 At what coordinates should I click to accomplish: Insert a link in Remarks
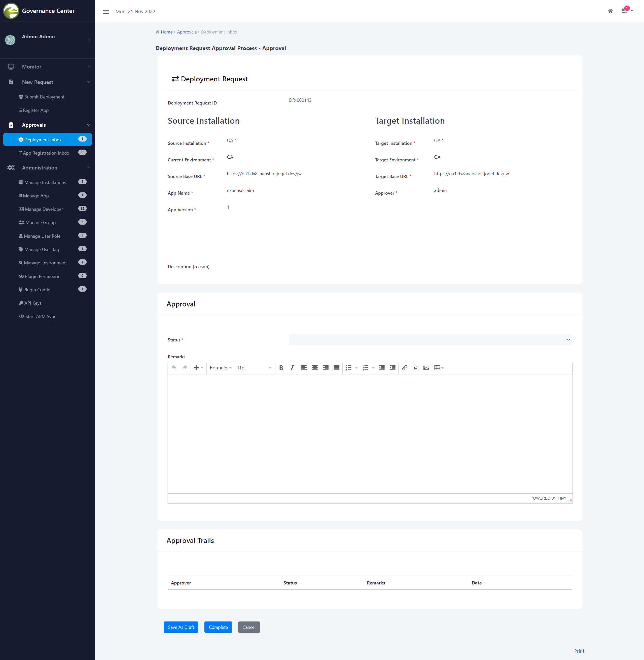404,368
